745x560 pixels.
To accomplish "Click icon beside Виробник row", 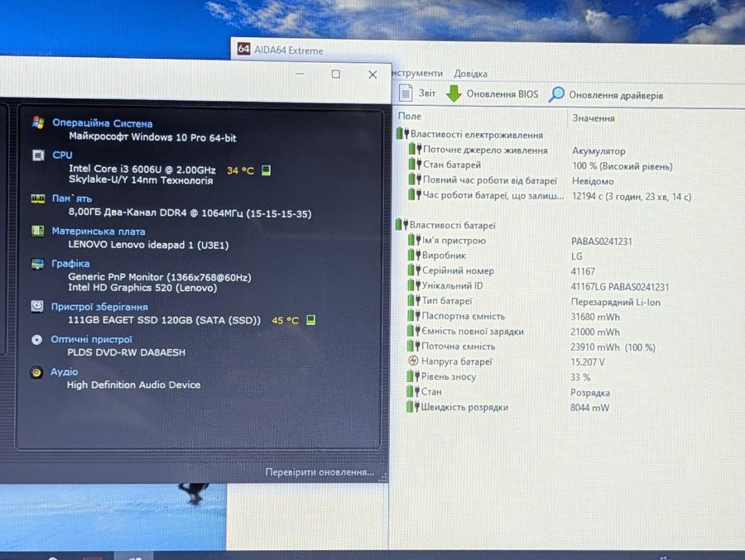I will click(x=414, y=255).
